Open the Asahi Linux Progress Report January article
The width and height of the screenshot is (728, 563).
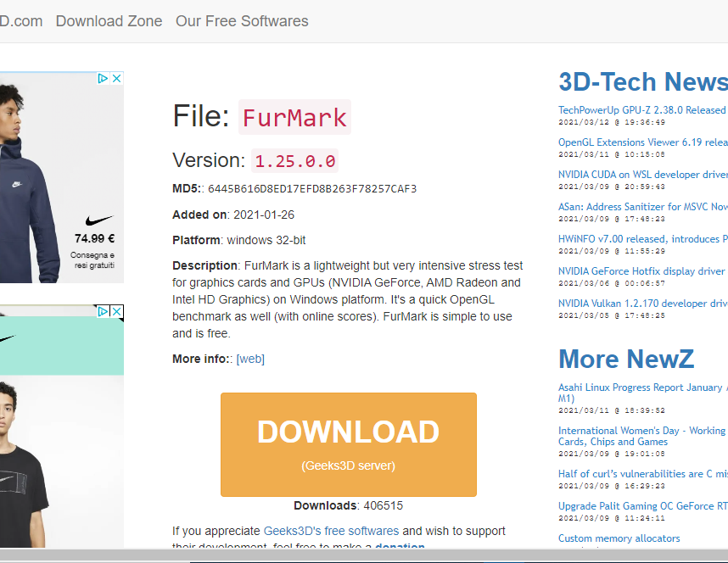(x=643, y=393)
